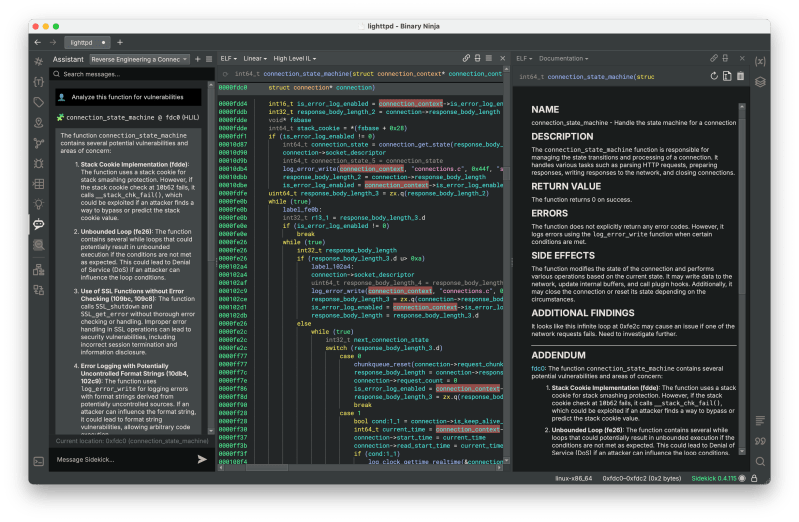The image size is (799, 522).
Task: Open the Linear view dropdown
Action: pos(255,59)
